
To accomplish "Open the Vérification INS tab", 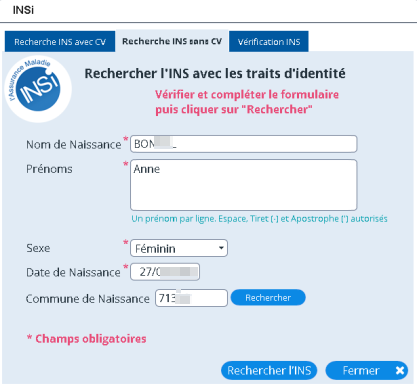I will coord(269,42).
